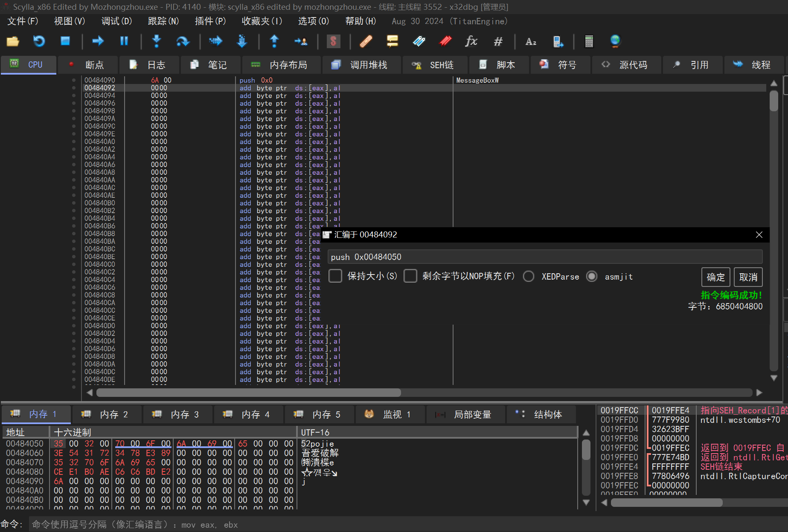Click the trace into icon

[215, 41]
